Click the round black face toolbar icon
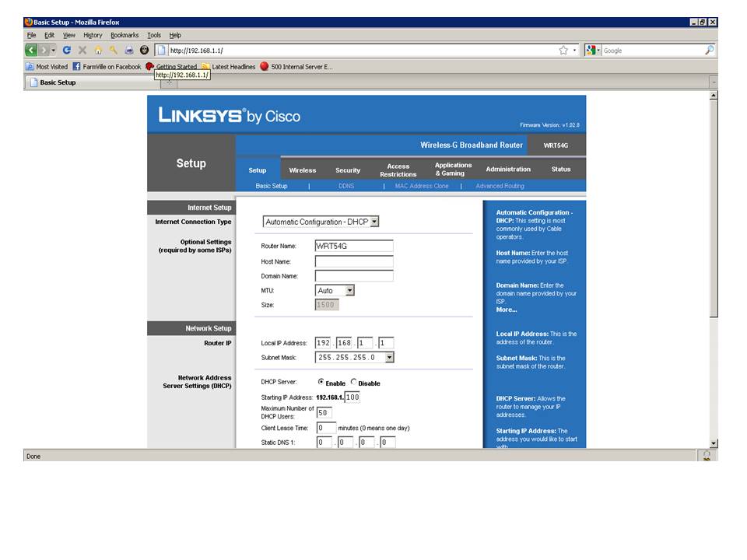The image size is (747, 560). pos(145,50)
